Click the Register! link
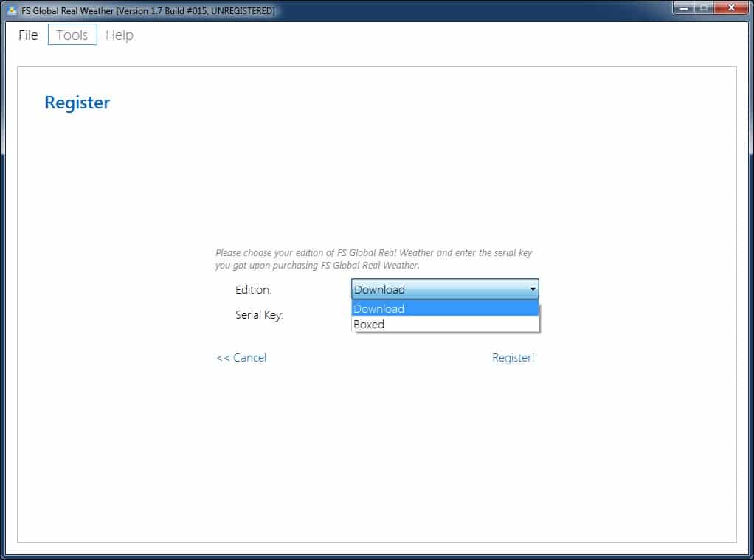This screenshot has height=560, width=754. pyautogui.click(x=513, y=358)
